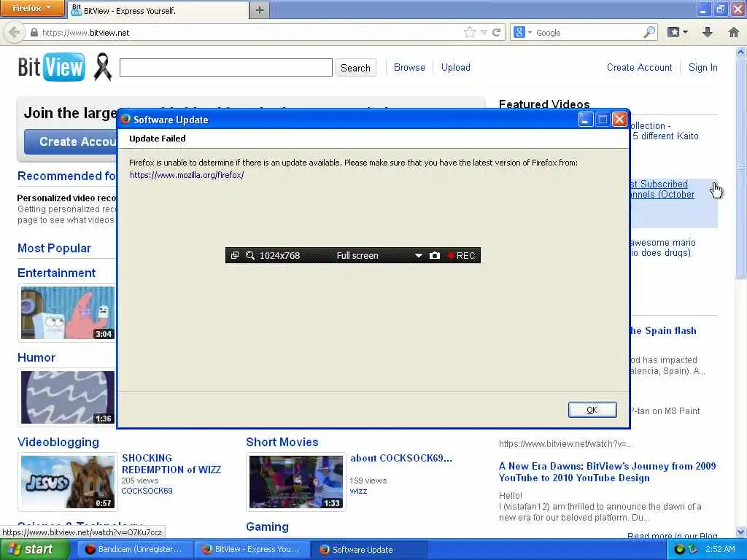Click the green round system tray icon
This screenshot has width=747, height=560.
(x=680, y=550)
